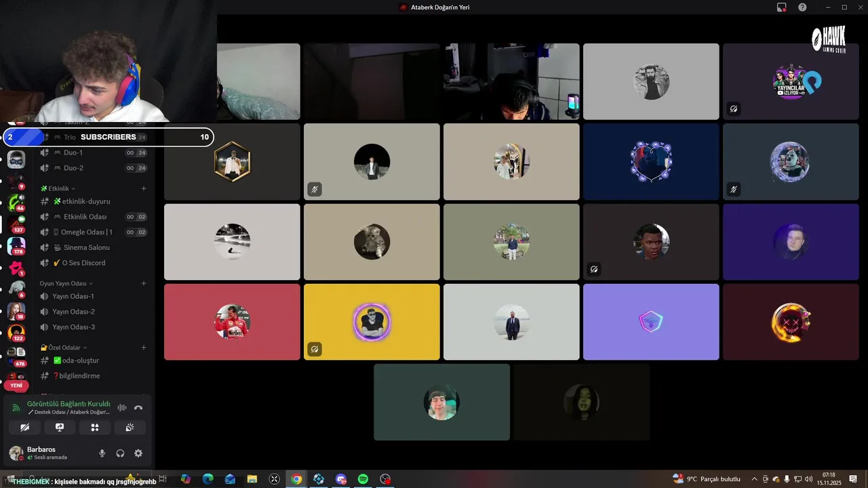Focus the heart-frame avatar participant tile
The image size is (868, 488).
click(651, 161)
